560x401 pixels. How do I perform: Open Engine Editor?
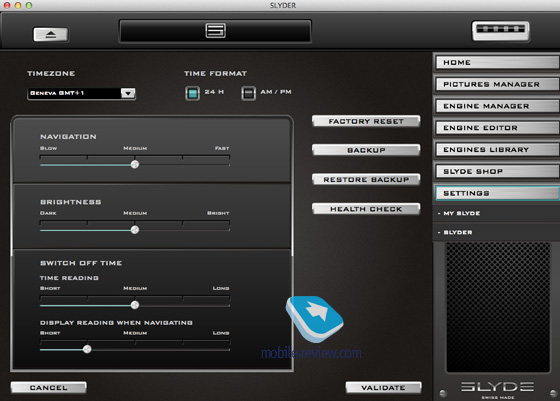click(498, 128)
